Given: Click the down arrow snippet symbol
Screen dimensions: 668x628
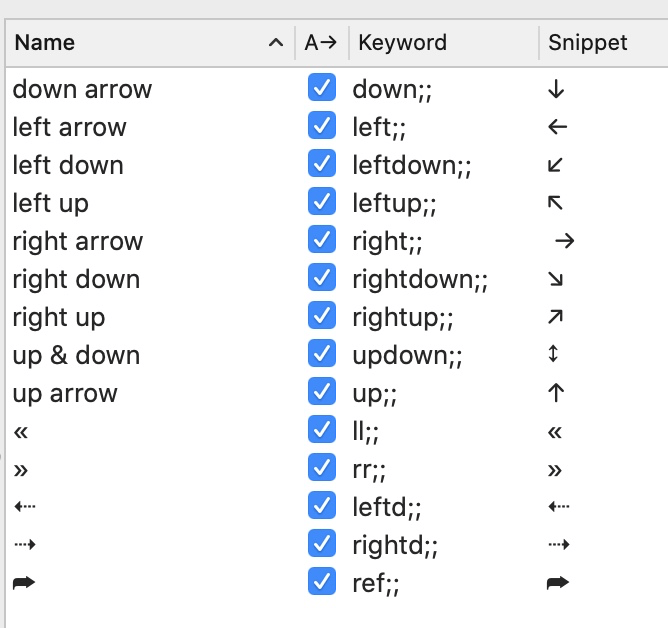Looking at the screenshot, I should tap(557, 90).
